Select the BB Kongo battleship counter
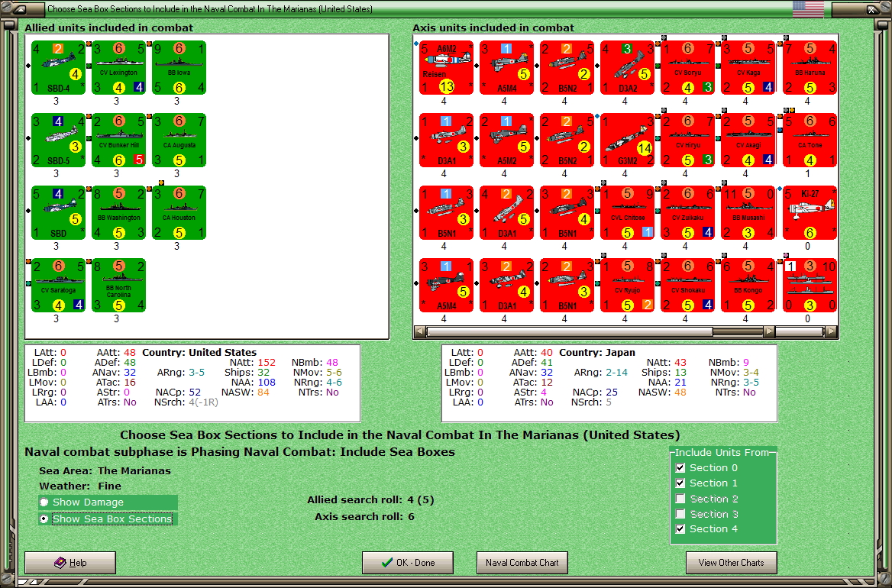 click(x=748, y=286)
